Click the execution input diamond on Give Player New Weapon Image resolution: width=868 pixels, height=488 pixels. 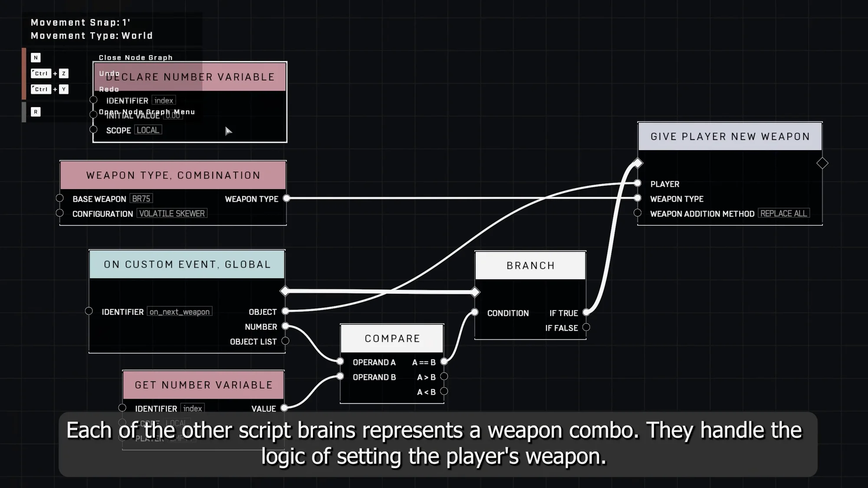coord(638,163)
